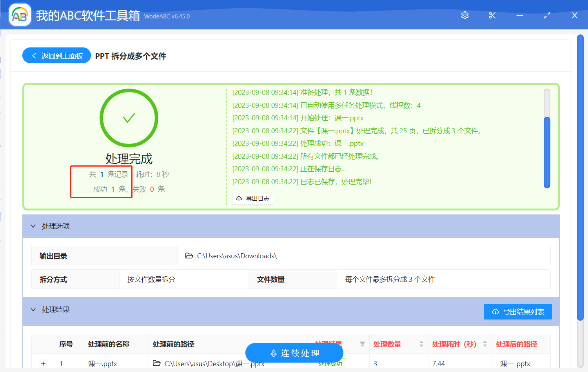Open the settings gear in the title bar

(x=465, y=15)
